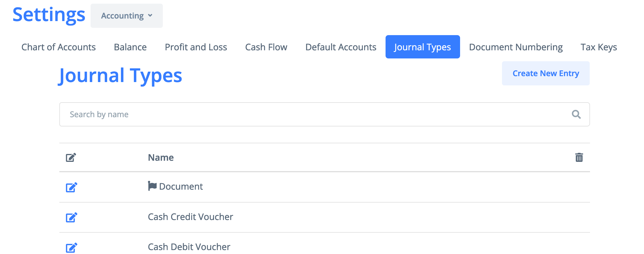Switch to the Document Numbering tab

coord(516,47)
